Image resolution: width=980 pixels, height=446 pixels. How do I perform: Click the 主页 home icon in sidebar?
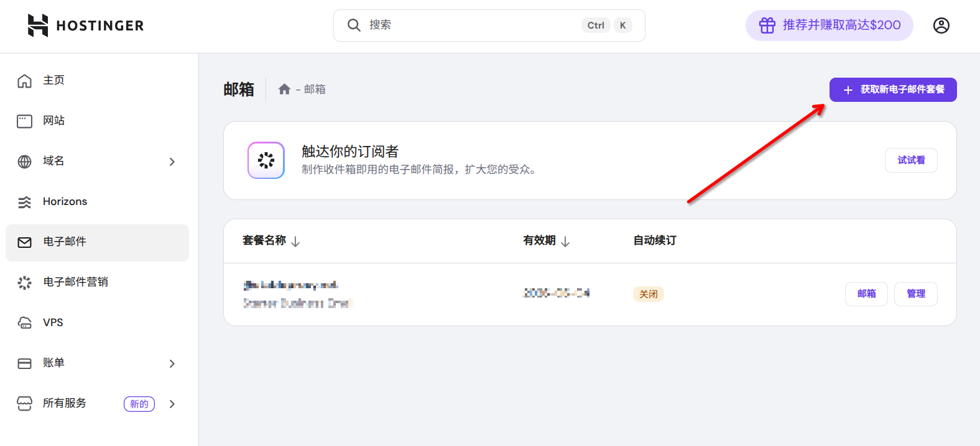click(x=24, y=81)
